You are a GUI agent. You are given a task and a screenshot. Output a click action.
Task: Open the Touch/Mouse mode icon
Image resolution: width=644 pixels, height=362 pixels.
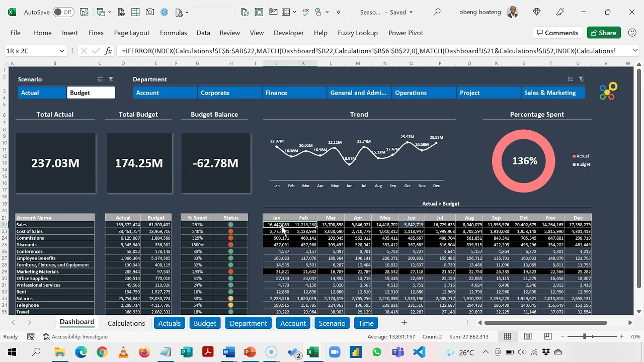click(318, 12)
